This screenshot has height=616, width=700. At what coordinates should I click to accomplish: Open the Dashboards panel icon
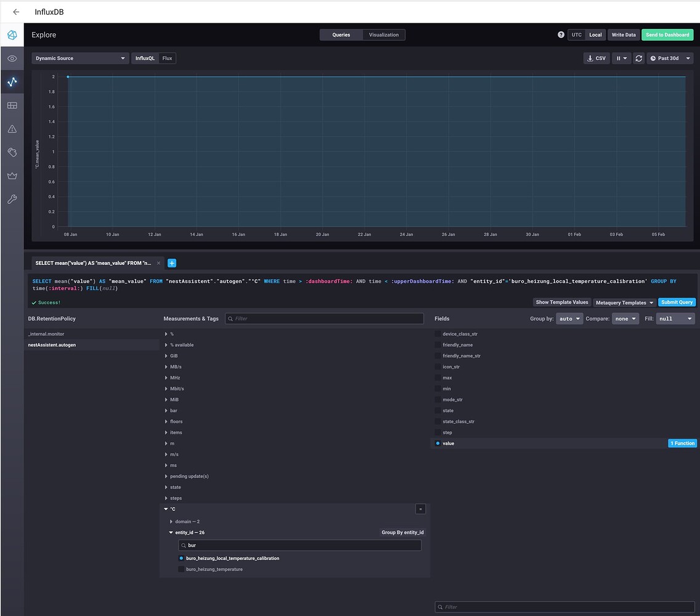pyautogui.click(x=12, y=105)
